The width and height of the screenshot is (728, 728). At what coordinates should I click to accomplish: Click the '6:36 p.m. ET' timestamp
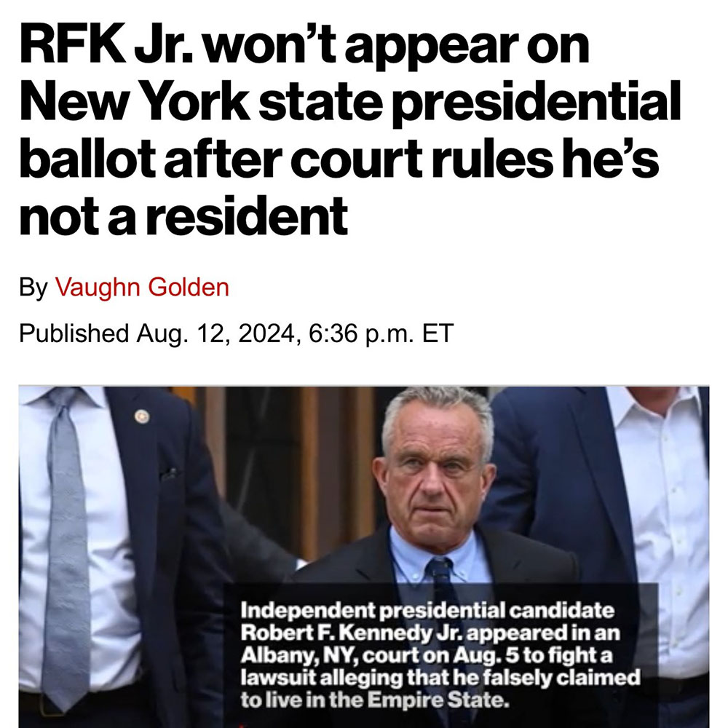point(379,334)
